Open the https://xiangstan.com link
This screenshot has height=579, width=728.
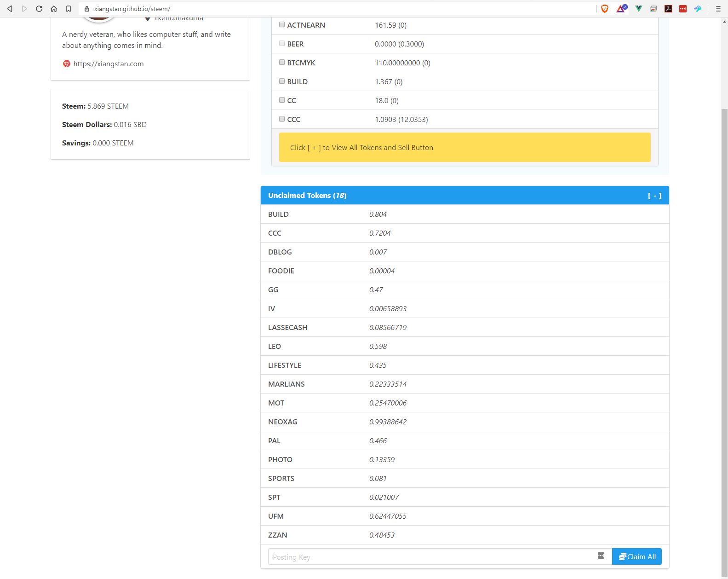pyautogui.click(x=109, y=64)
